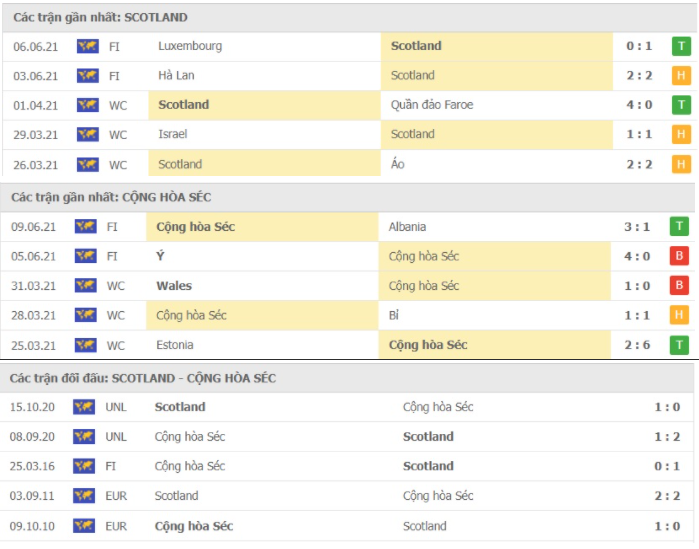Open Luxembourg team link

(190, 46)
